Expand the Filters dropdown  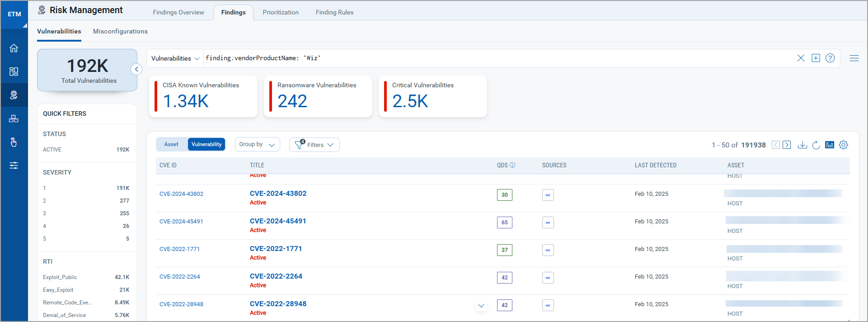(x=314, y=145)
